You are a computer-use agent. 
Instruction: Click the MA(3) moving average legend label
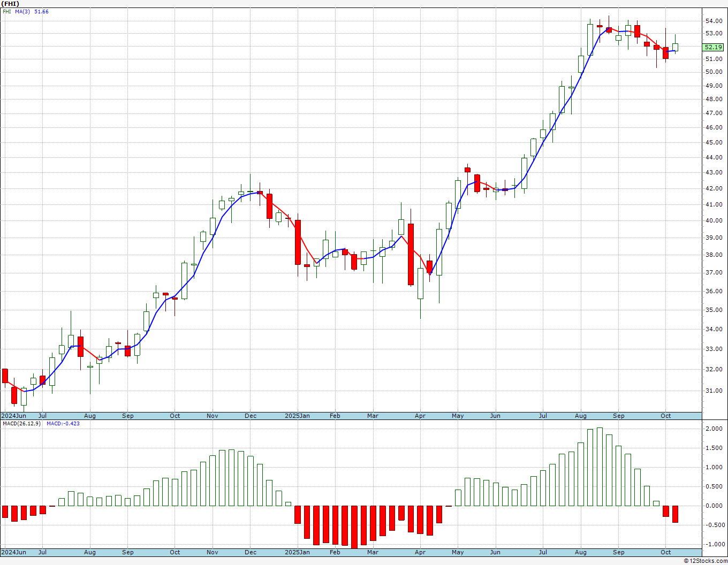point(23,11)
